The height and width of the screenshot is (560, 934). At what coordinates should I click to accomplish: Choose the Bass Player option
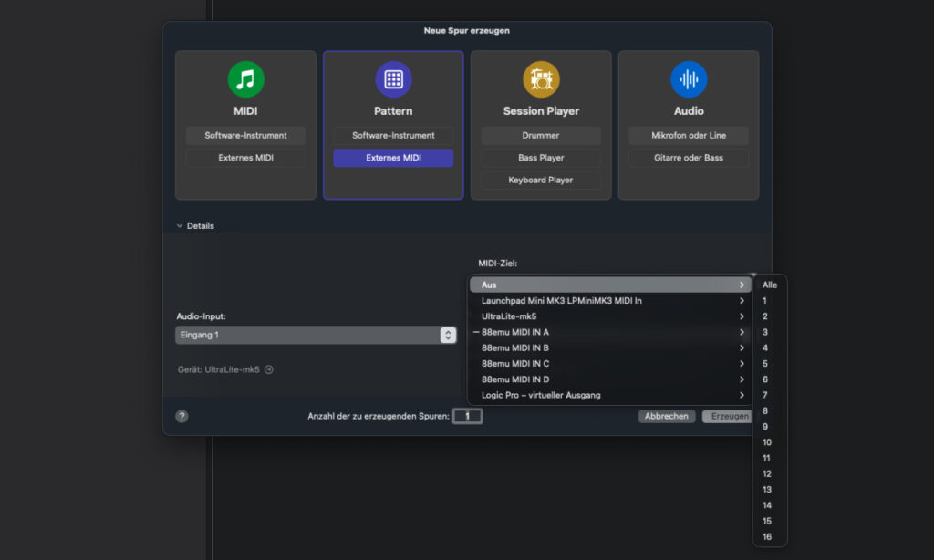[x=541, y=158]
